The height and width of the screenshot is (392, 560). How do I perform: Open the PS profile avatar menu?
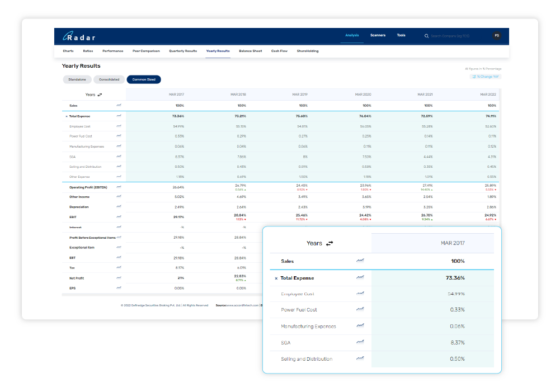tap(496, 35)
